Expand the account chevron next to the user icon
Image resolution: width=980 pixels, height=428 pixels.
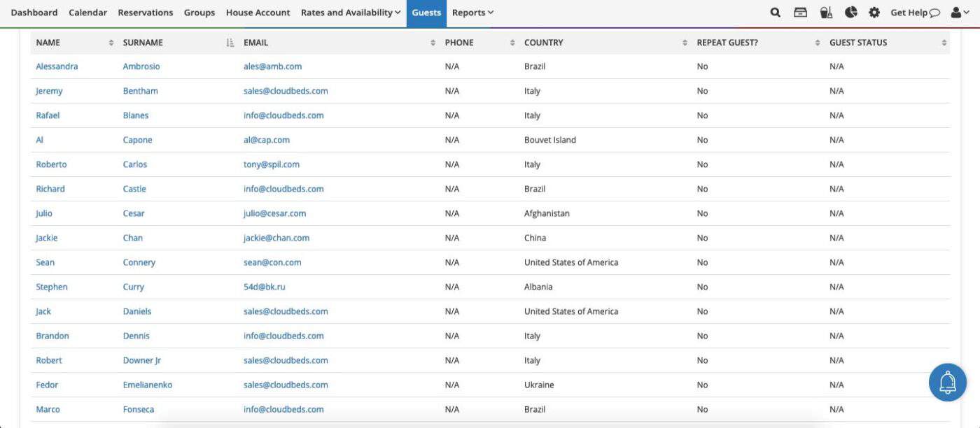point(967,12)
